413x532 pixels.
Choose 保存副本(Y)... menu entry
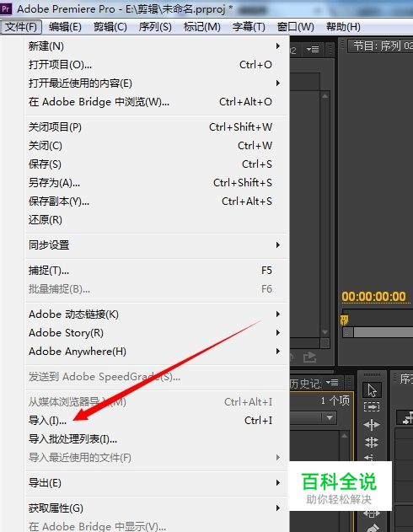click(157, 202)
